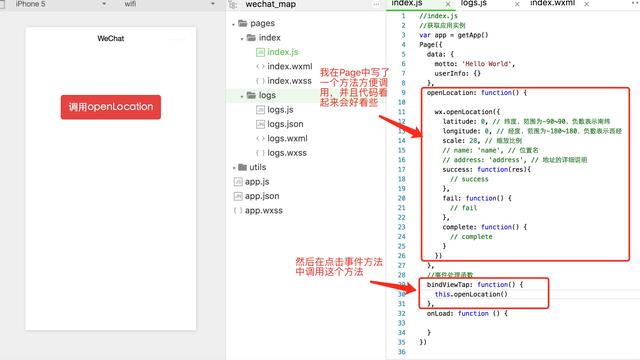The height and width of the screenshot is (360, 640).
Task: Click the index.wxss file icon
Action: 260,81
